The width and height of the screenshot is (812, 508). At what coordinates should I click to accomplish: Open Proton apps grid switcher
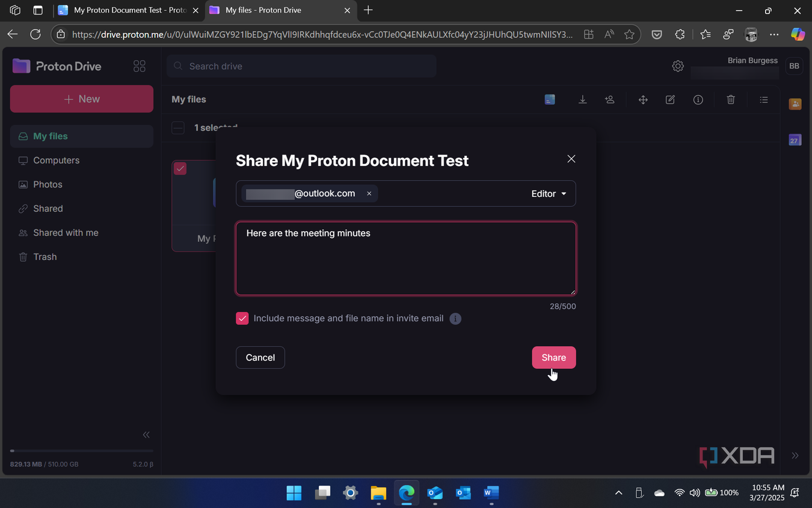140,66
